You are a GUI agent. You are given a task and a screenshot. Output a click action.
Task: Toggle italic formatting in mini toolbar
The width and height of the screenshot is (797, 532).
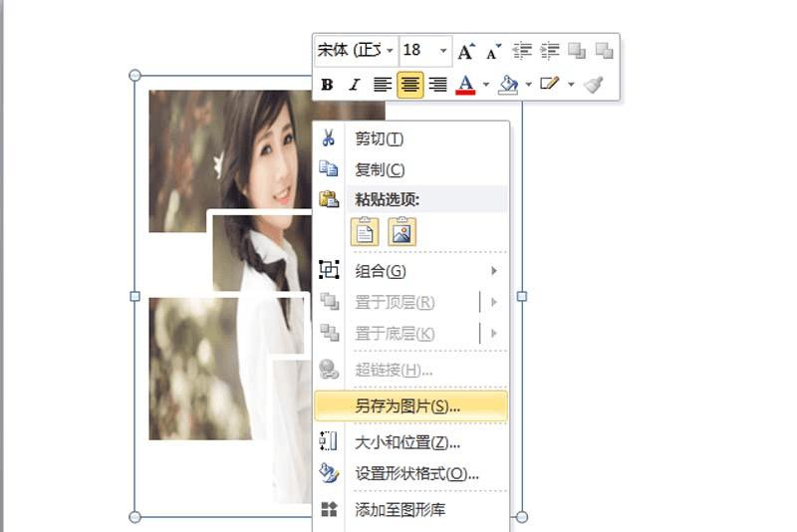[x=355, y=85]
